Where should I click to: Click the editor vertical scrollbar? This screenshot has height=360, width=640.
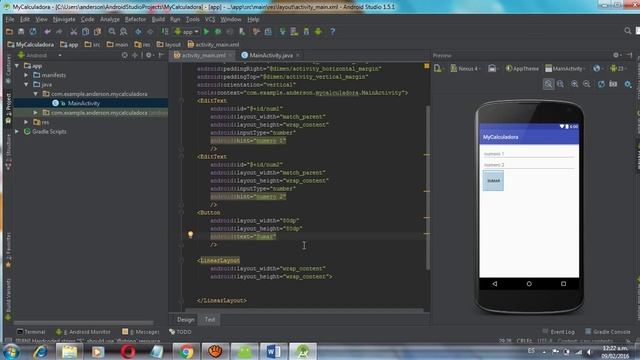(428, 188)
